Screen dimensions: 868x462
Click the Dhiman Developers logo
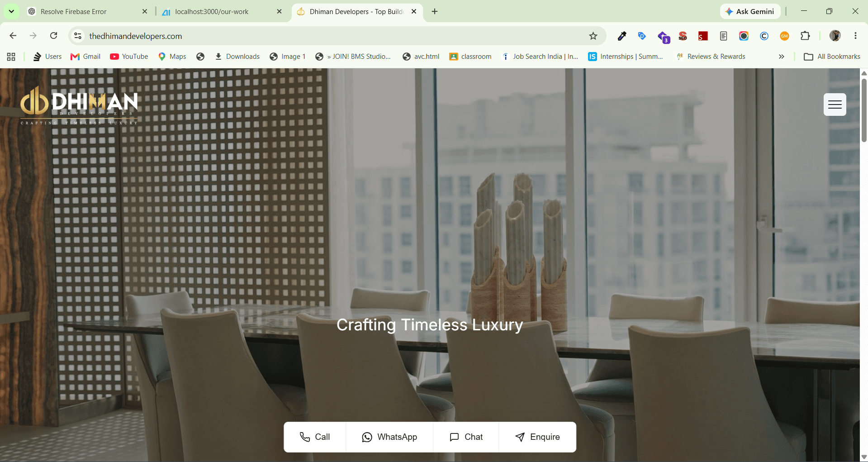[79, 106]
